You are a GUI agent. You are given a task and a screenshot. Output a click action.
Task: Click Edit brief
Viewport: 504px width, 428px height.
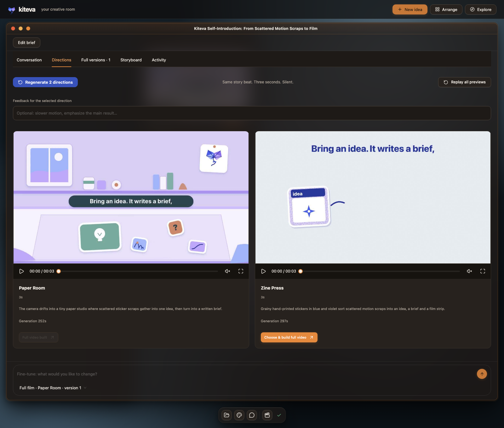pyautogui.click(x=26, y=42)
